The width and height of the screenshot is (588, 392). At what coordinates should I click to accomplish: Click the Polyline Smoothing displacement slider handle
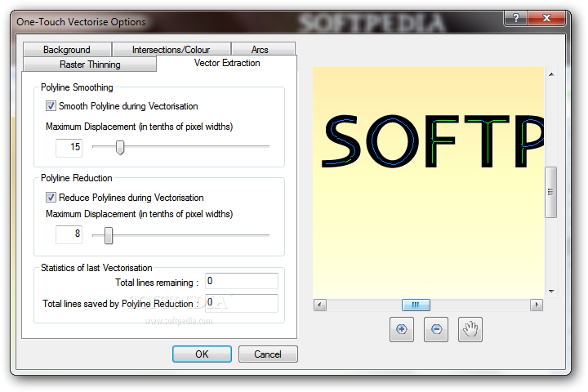coord(120,148)
